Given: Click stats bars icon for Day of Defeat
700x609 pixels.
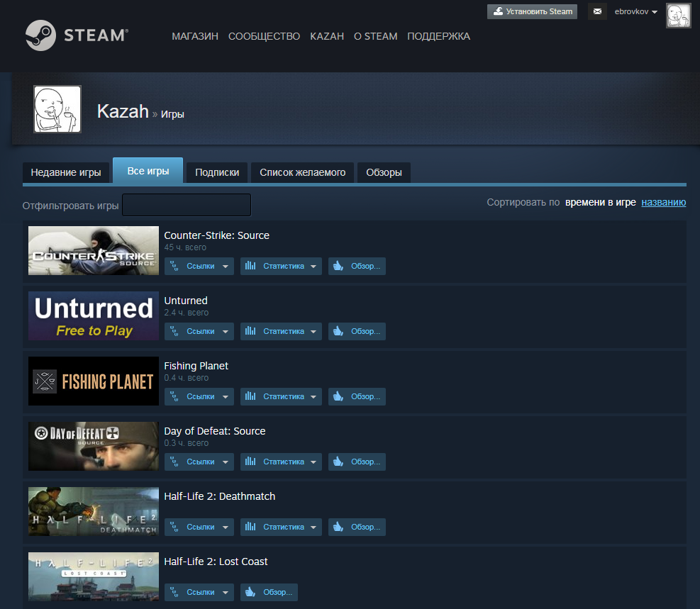Looking at the screenshot, I should click(250, 462).
